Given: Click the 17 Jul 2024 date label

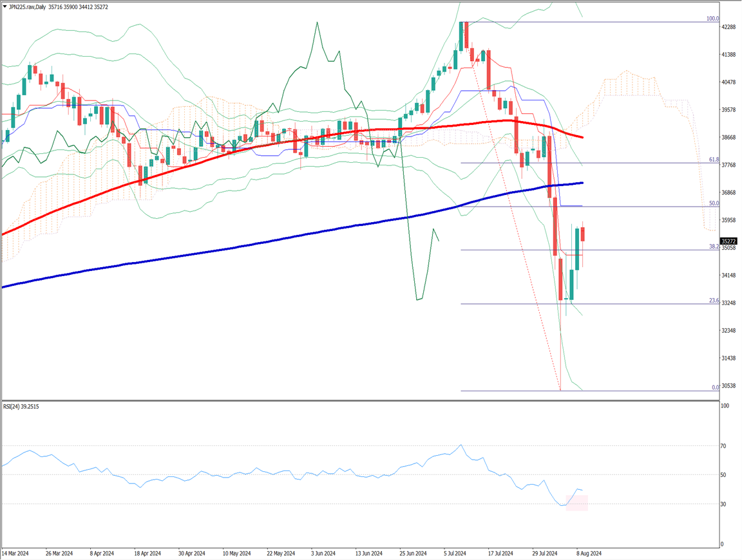Looking at the screenshot, I should (499, 553).
